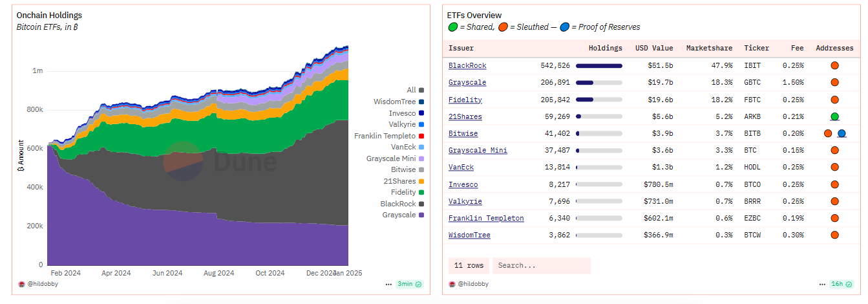Sort table by Marketshare column header
868x304 pixels.
tap(709, 48)
